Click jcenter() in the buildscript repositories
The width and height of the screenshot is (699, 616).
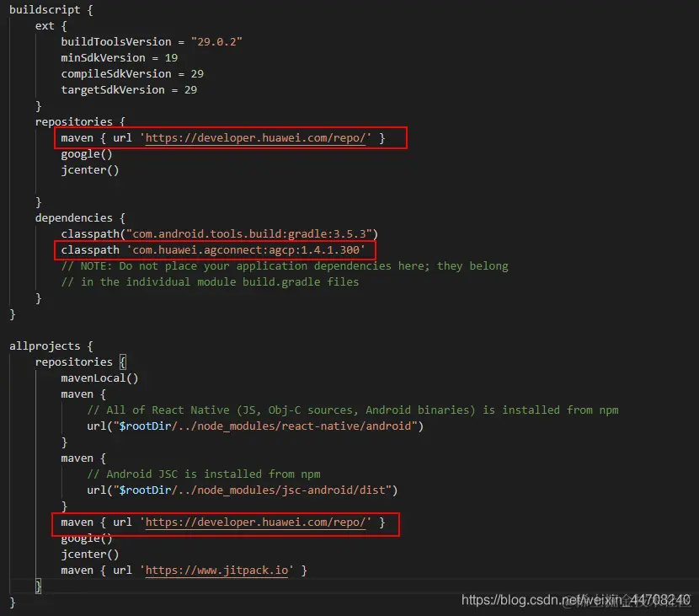pos(90,170)
